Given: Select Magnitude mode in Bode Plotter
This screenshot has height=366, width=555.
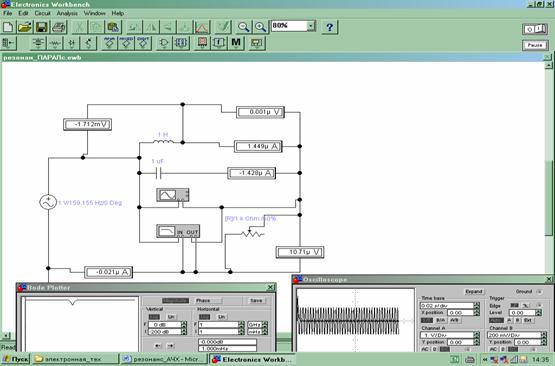Looking at the screenshot, I should [176, 301].
